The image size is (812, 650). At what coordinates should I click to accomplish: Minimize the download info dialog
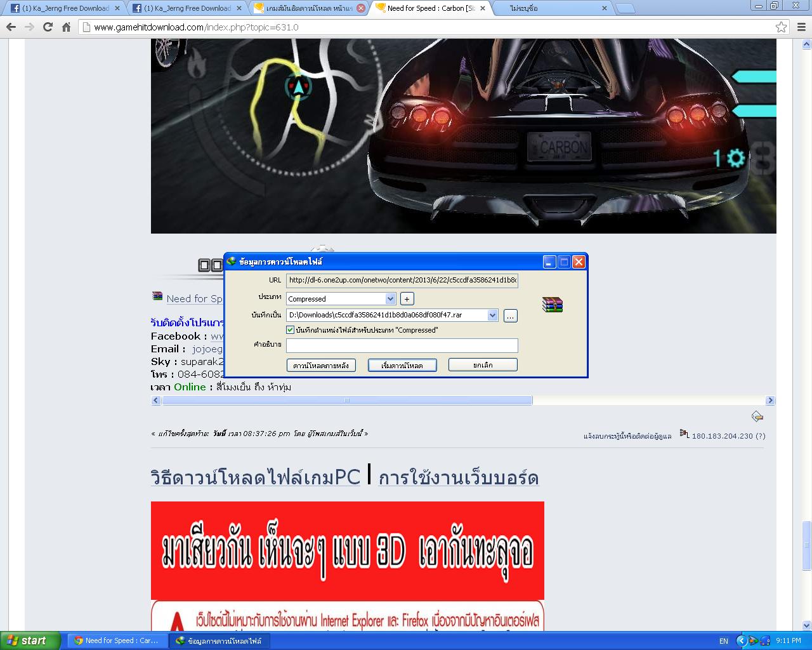pos(549,262)
